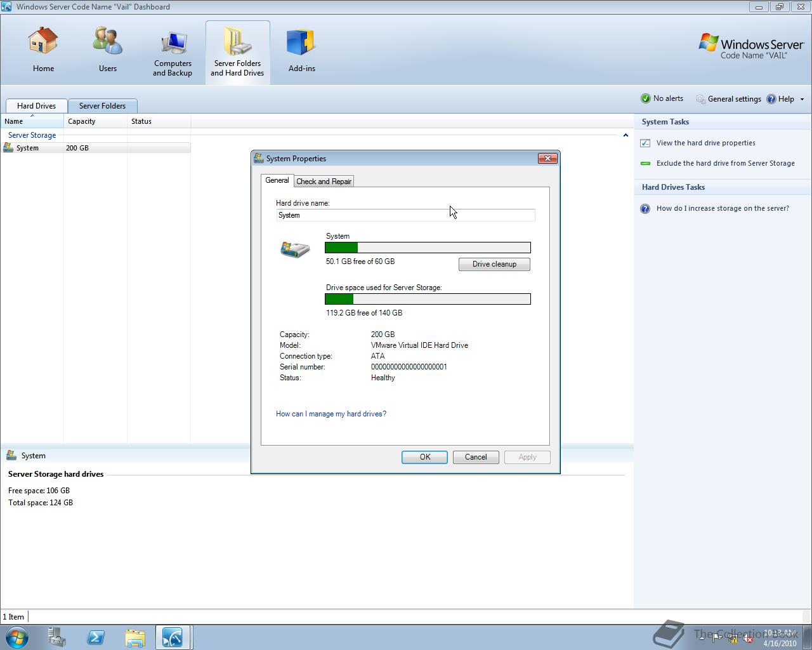Click View the hard drive properties
812x650 pixels.
point(705,143)
